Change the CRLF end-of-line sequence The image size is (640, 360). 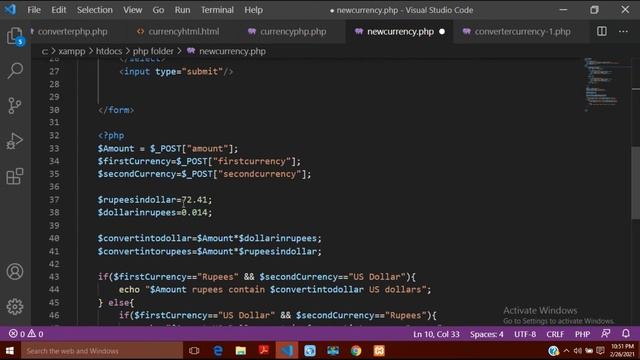tap(555, 334)
